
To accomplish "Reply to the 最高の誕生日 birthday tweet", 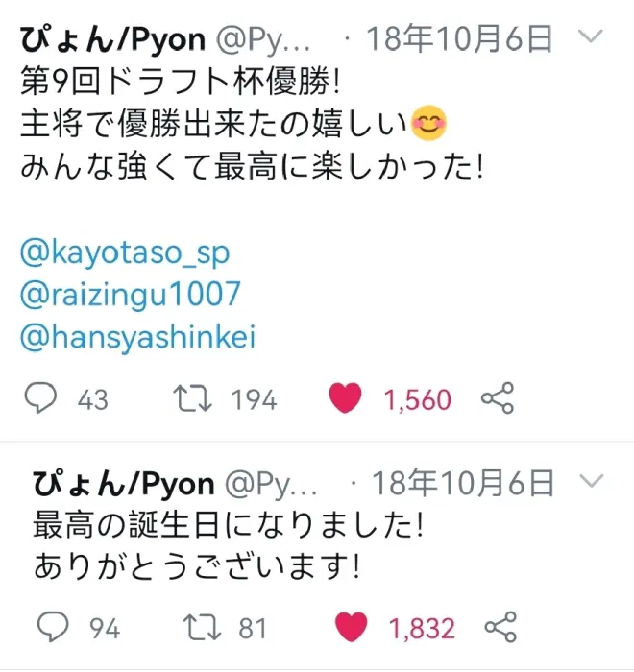I will (x=54, y=627).
